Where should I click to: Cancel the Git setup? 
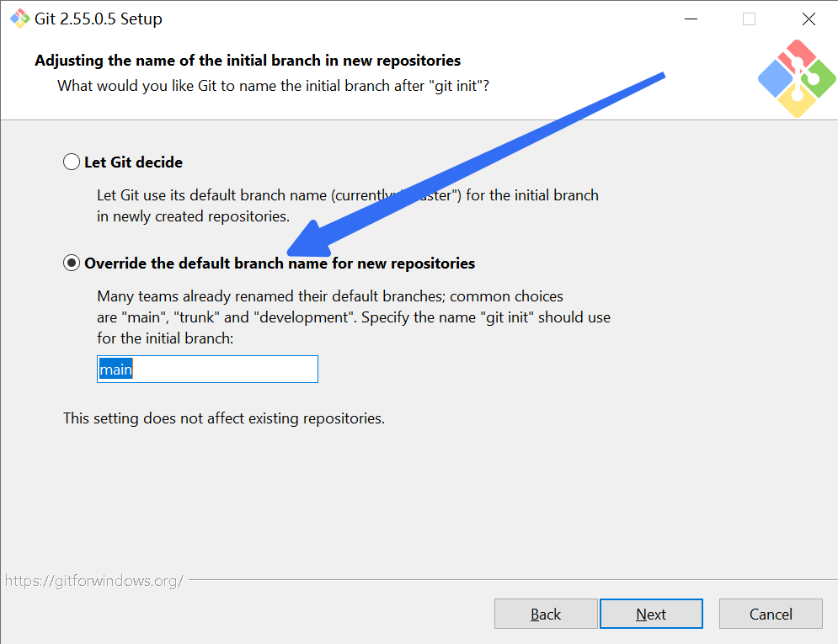[x=771, y=614]
